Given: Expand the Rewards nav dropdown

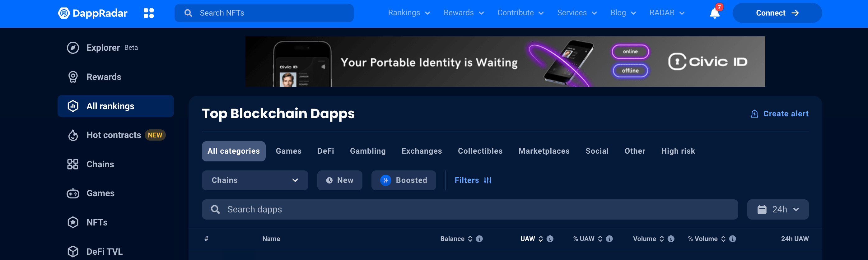Looking at the screenshot, I should (464, 13).
